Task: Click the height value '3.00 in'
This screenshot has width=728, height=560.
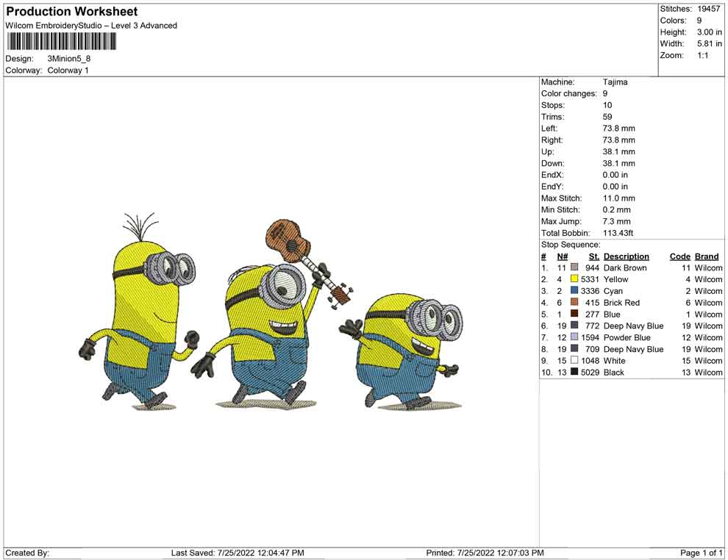Action: [710, 32]
